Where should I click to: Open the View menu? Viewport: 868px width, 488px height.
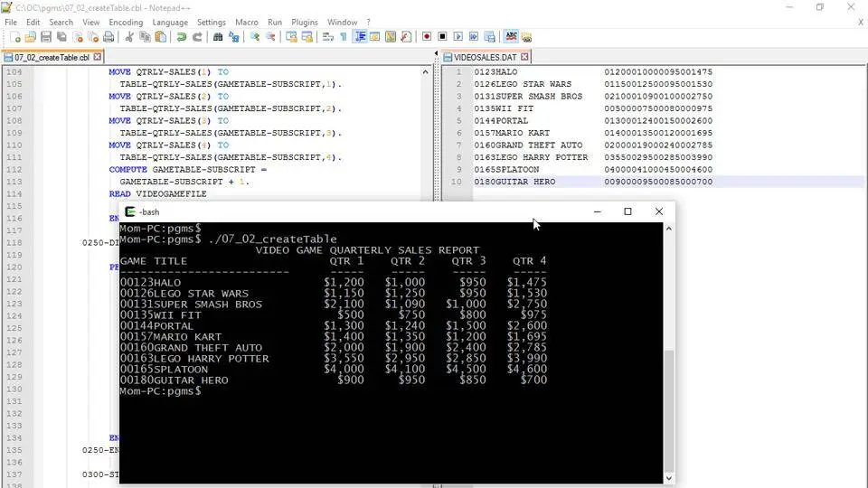coord(90,22)
